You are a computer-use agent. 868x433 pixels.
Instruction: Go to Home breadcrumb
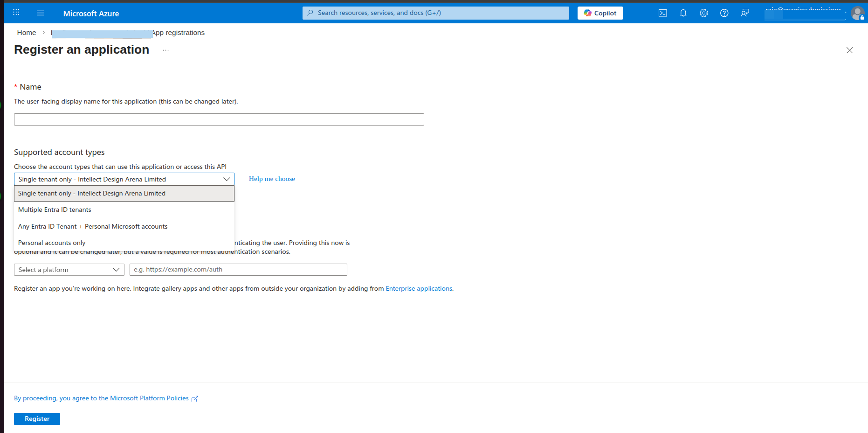pyautogui.click(x=27, y=33)
